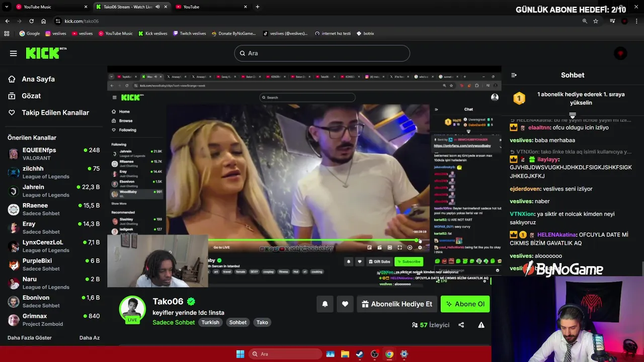Click the stream video player
This screenshot has height=362, width=644.
[304, 176]
